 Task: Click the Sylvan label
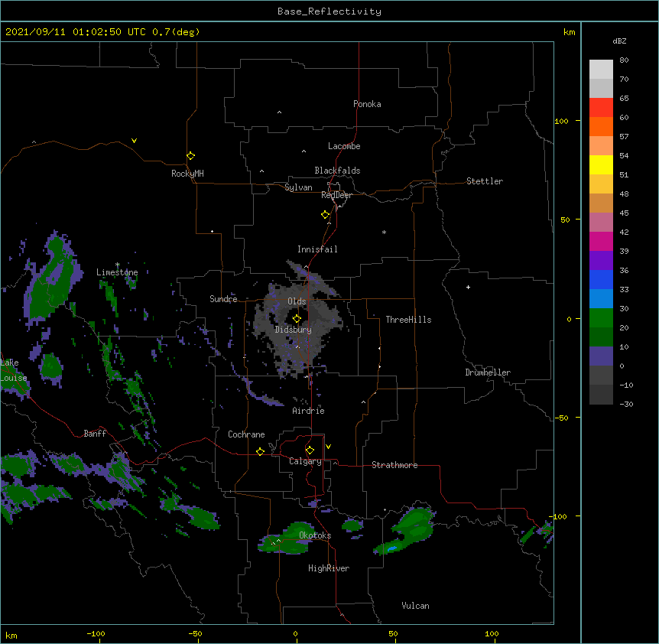[298, 187]
